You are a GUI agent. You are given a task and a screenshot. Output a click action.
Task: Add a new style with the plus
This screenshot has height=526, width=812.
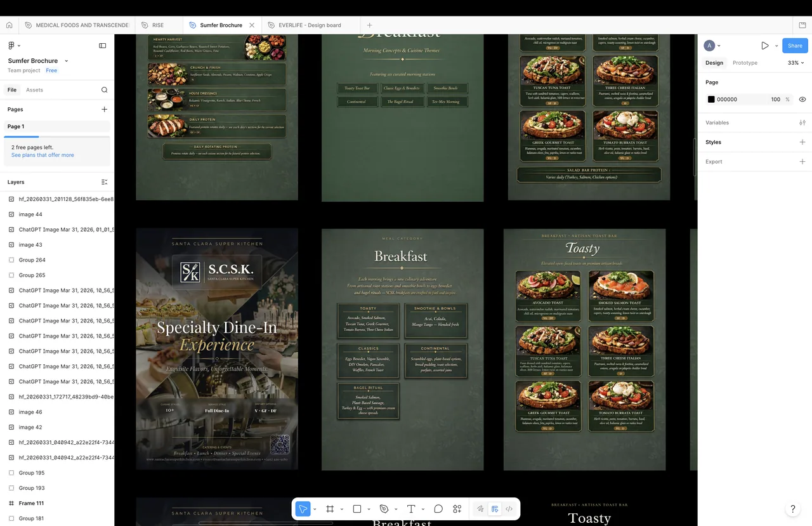(802, 142)
